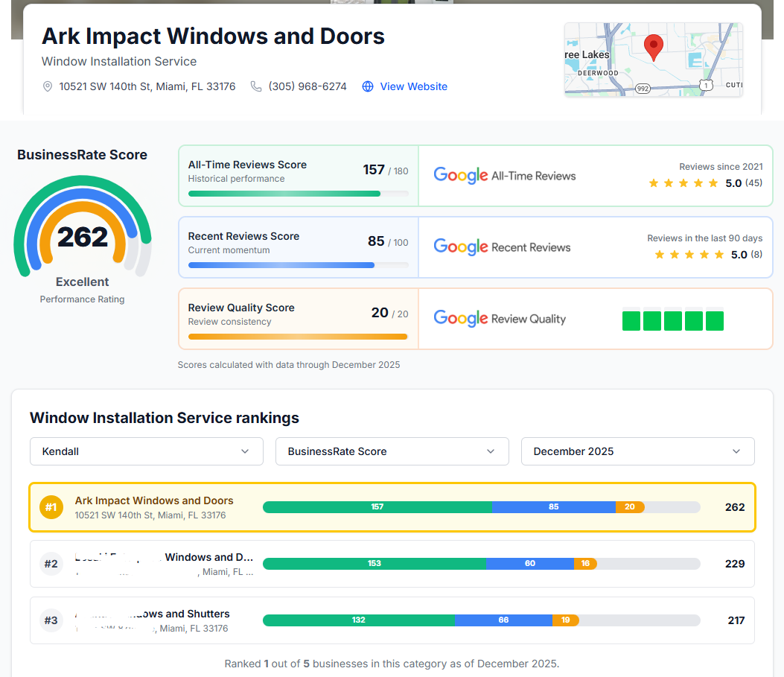This screenshot has width=784, height=677.
Task: Click the Google logo in Recent Reviews
Action: coord(461,247)
